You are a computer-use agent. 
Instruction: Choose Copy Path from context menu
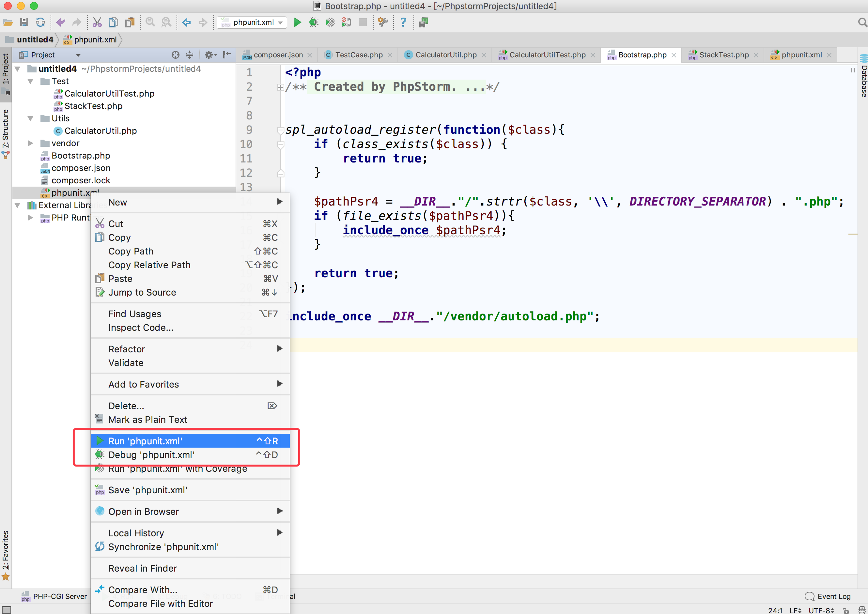[x=190, y=252]
